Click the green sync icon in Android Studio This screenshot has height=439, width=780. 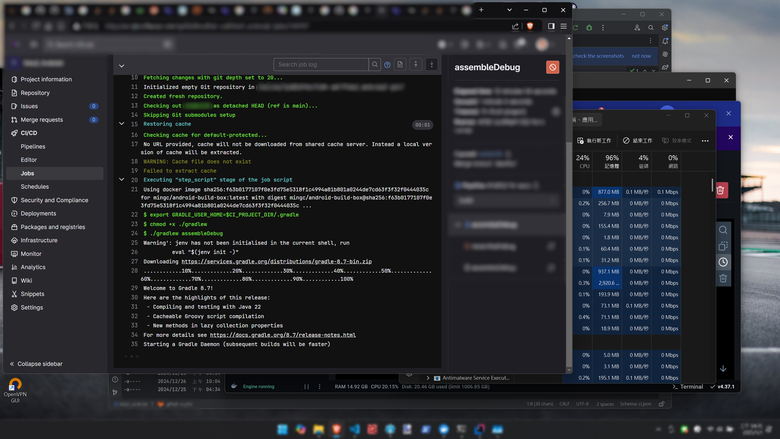576,28
